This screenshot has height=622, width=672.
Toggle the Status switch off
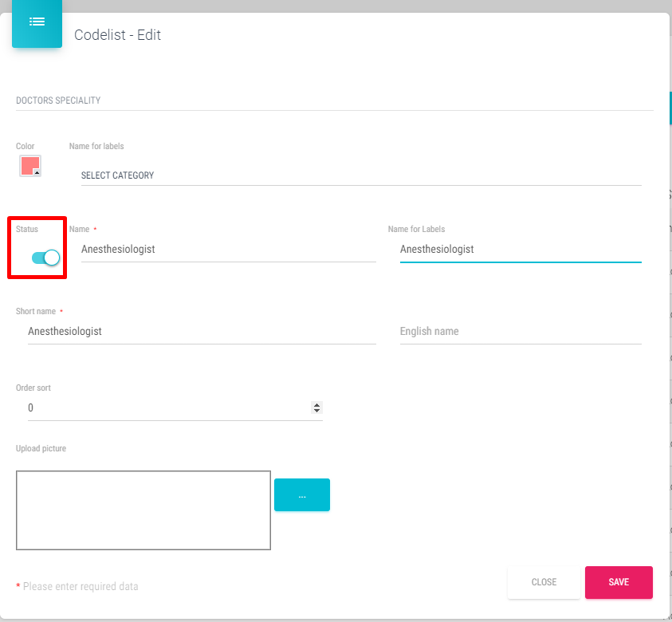45,258
